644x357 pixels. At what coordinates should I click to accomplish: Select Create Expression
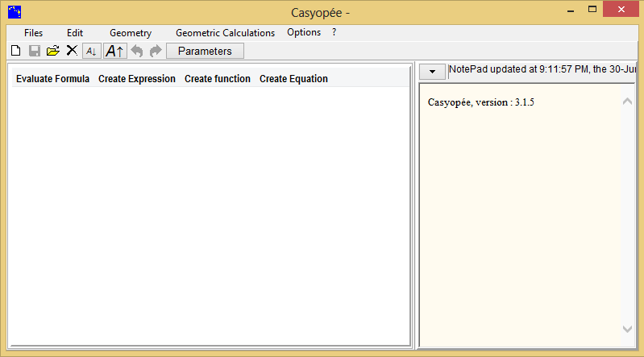tap(137, 79)
